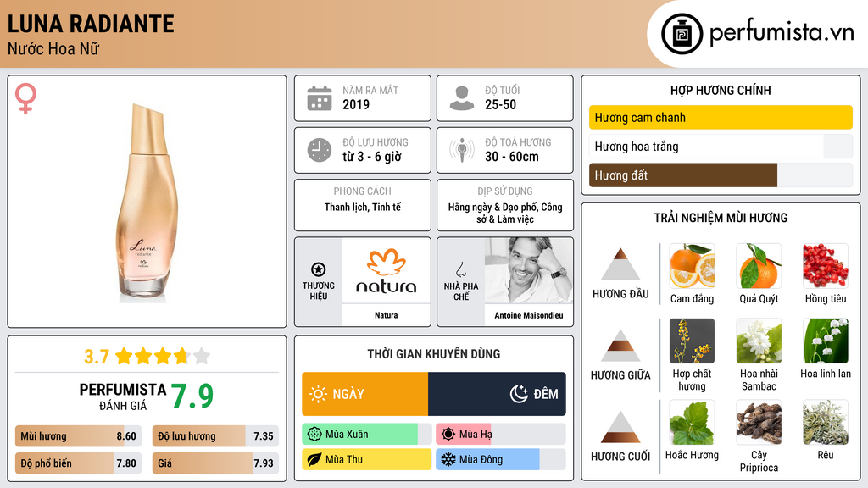Click the snowflake icon for Mùa Đông
The width and height of the screenshot is (868, 488).
click(448, 460)
